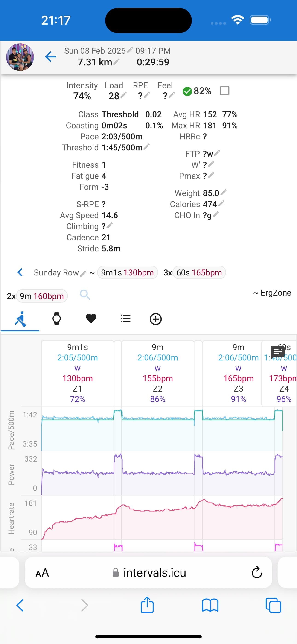Tap the blue back arrow in header
This screenshot has height=644, width=297.
point(50,57)
